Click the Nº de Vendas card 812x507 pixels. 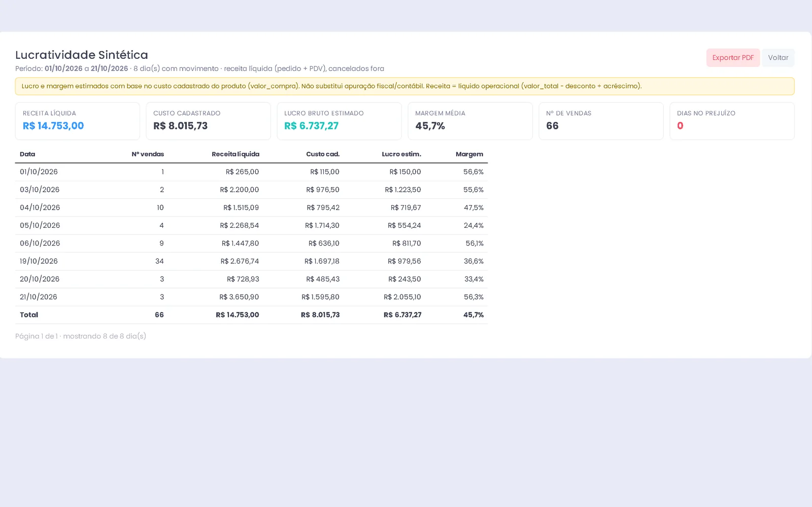[601, 121]
